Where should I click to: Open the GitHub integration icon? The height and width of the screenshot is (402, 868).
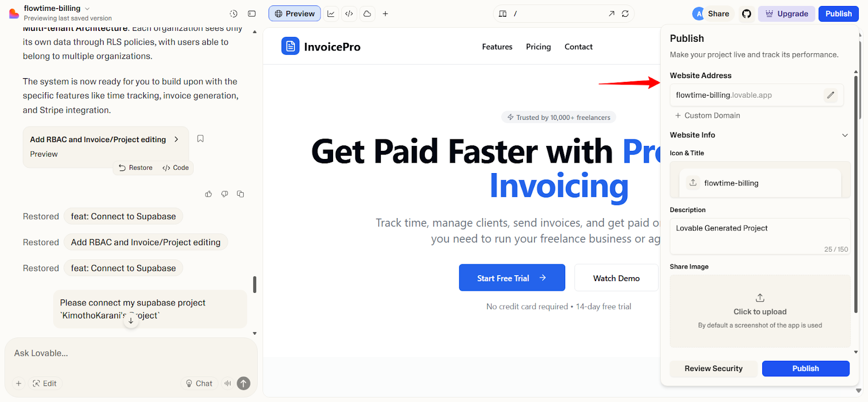(x=746, y=14)
